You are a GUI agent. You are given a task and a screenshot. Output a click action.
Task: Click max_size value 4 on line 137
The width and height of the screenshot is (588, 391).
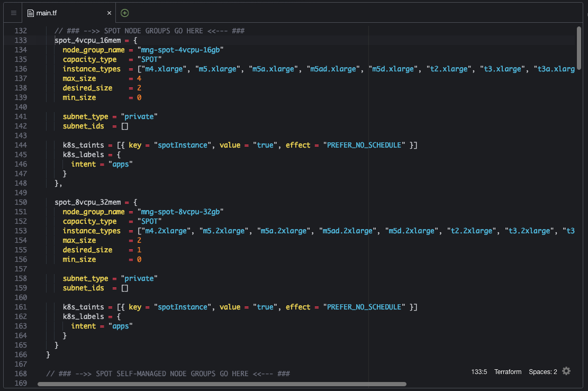pos(139,78)
